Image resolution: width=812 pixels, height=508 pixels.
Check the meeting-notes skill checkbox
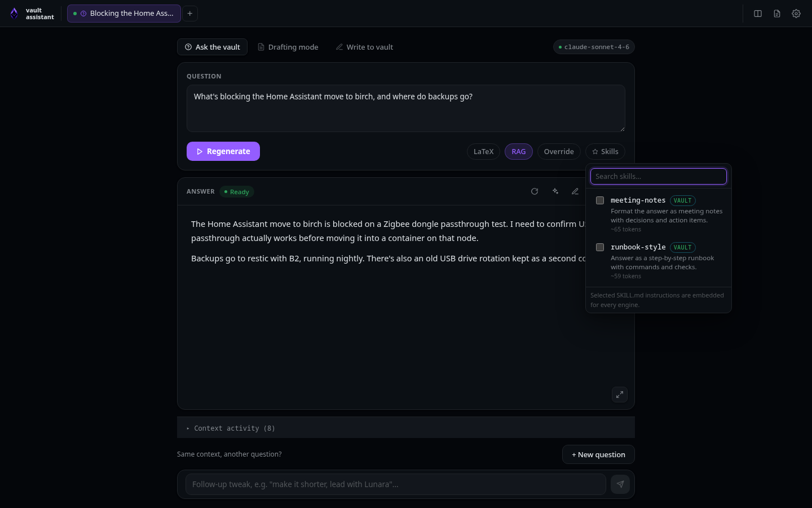[600, 200]
